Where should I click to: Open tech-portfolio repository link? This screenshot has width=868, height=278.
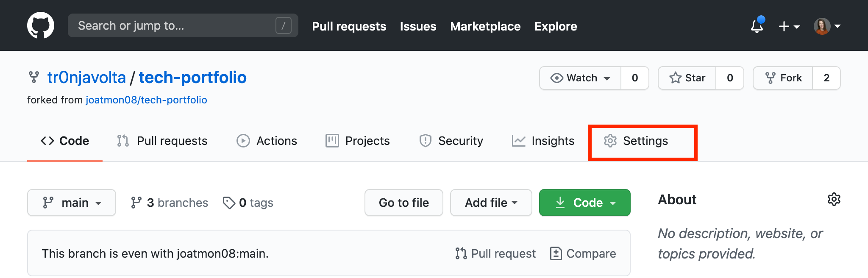[x=192, y=78]
